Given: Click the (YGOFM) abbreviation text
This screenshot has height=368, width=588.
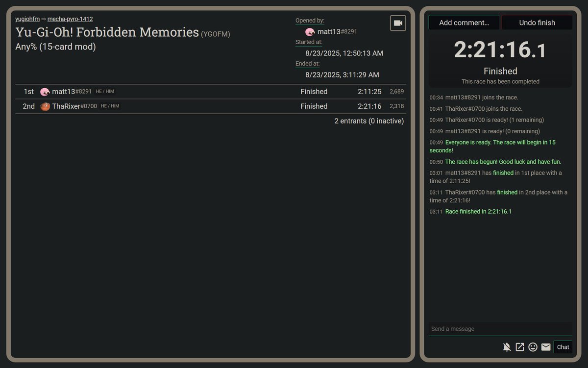Looking at the screenshot, I should pyautogui.click(x=216, y=34).
